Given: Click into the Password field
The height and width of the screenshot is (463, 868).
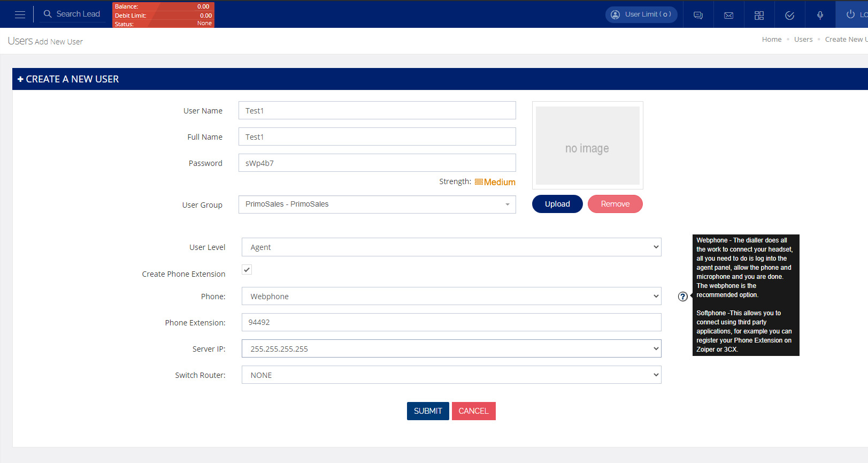Looking at the screenshot, I should click(377, 163).
